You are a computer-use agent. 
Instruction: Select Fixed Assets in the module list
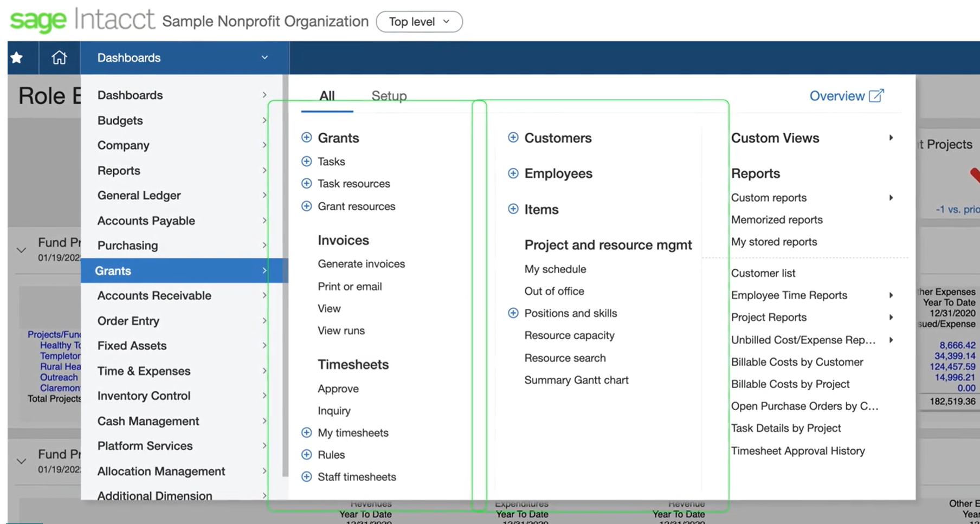tap(182, 346)
